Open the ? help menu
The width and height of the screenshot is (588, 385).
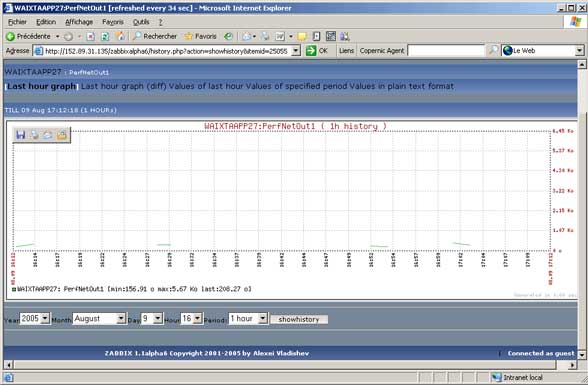pos(160,22)
